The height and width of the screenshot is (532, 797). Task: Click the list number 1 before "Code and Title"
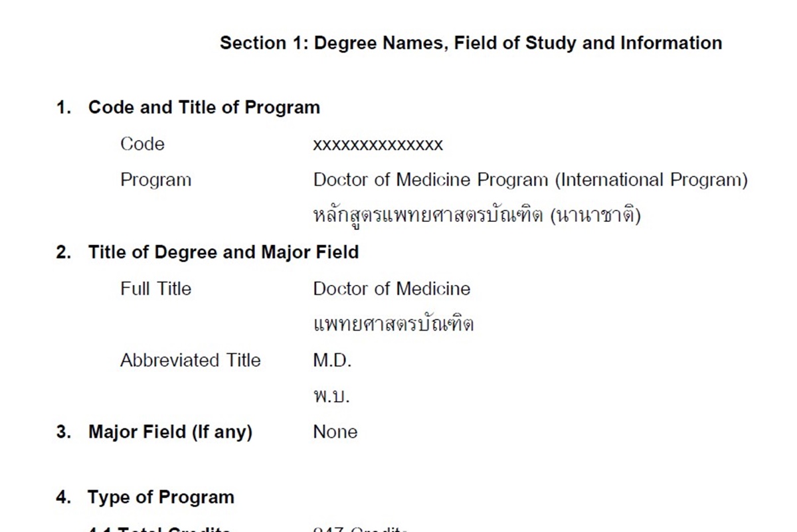pos(63,108)
